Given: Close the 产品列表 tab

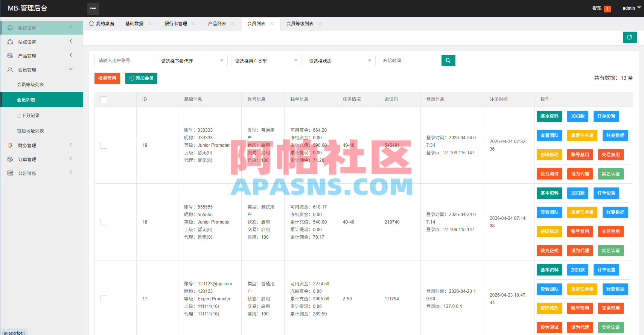Looking at the screenshot, I should coord(233,23).
